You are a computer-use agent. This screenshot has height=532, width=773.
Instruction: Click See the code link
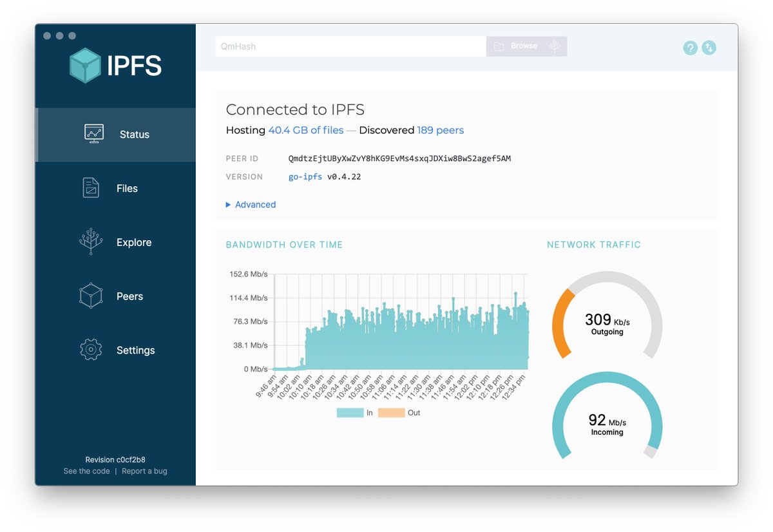point(87,471)
